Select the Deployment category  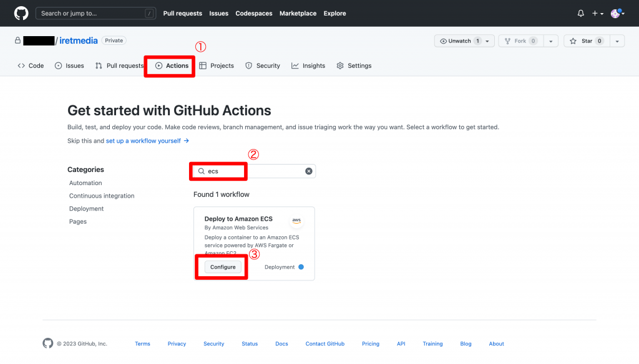[x=86, y=208]
